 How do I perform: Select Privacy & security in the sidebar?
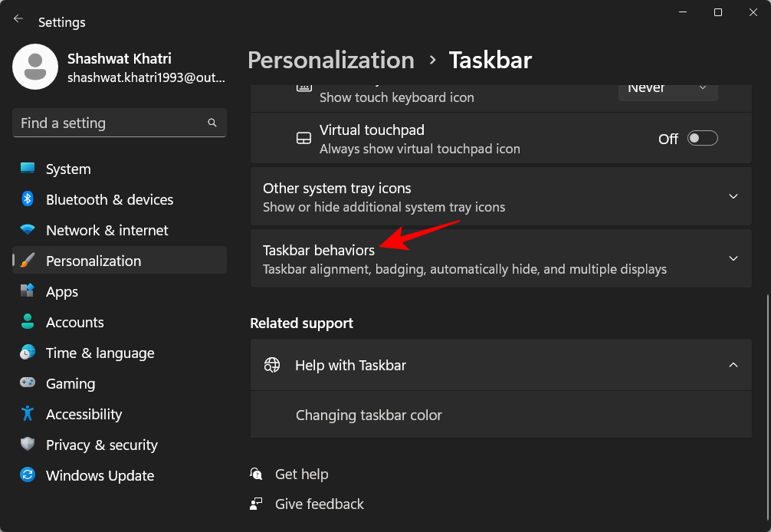coord(102,445)
